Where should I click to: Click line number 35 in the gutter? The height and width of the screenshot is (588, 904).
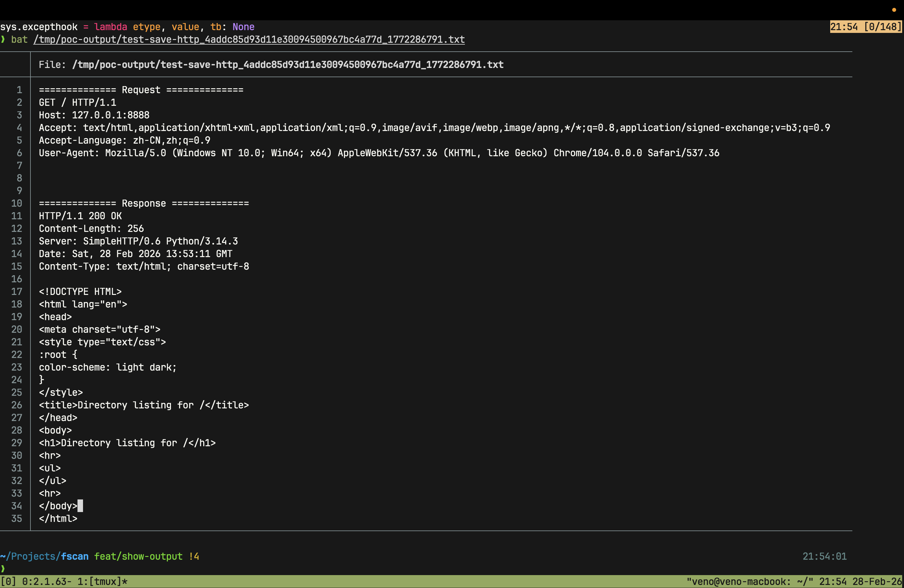17,518
